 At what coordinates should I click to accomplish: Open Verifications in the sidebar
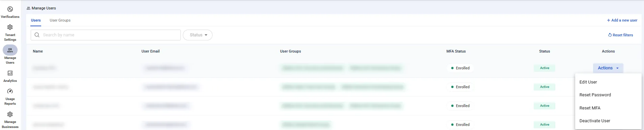tap(10, 12)
